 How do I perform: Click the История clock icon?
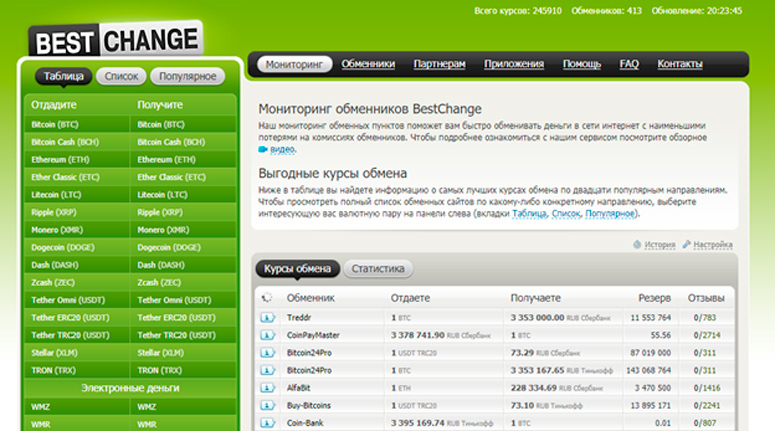637,244
